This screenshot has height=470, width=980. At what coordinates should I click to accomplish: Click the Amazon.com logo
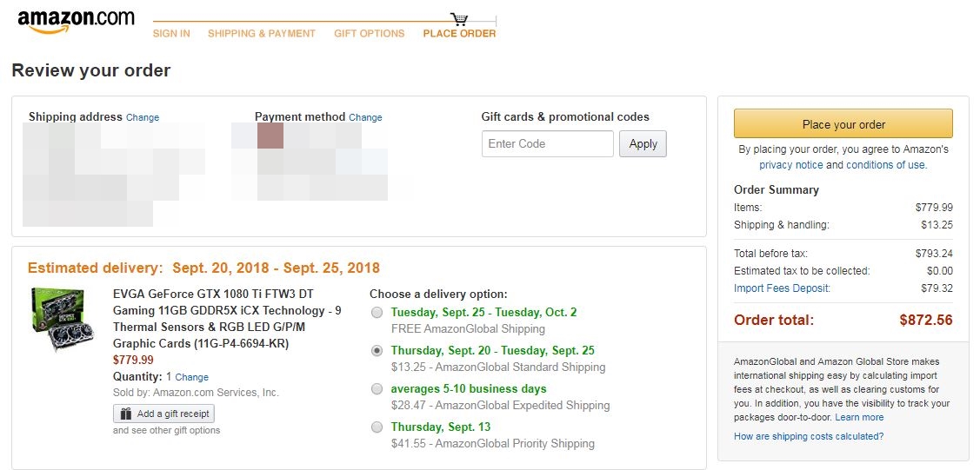point(76,21)
